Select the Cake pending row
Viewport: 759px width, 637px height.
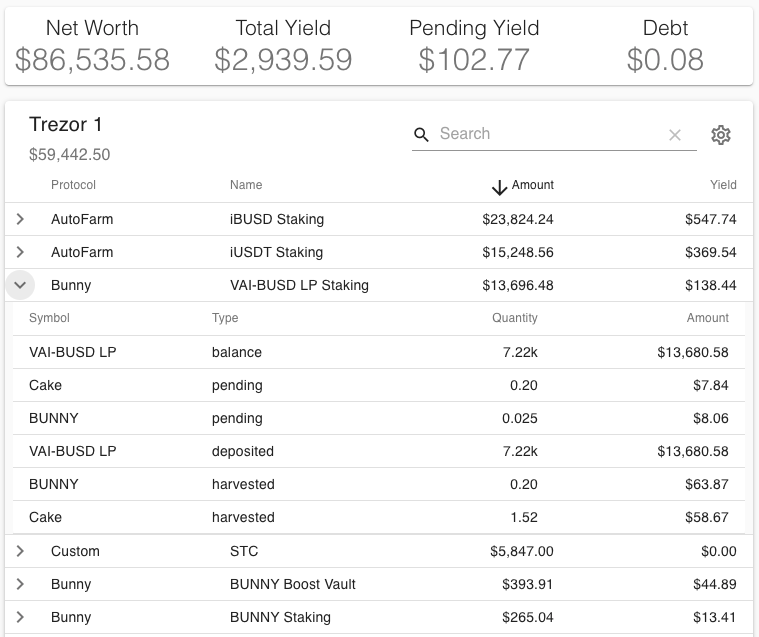[x=379, y=385]
